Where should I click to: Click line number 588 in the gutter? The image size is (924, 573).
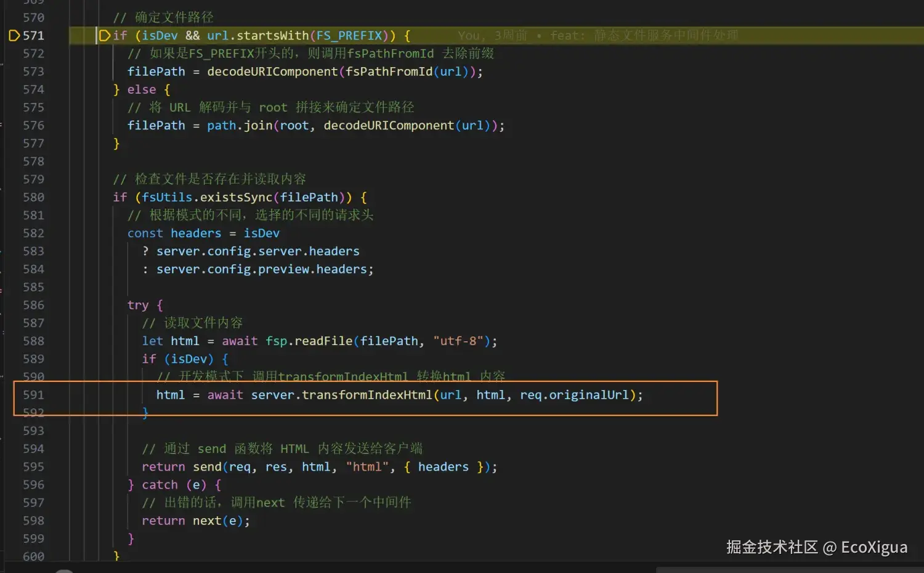click(x=33, y=341)
